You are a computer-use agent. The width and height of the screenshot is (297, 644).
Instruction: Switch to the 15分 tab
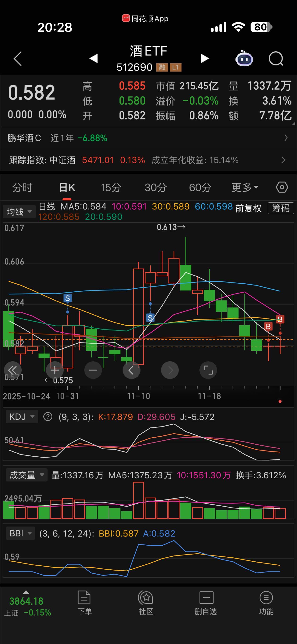pos(111,188)
